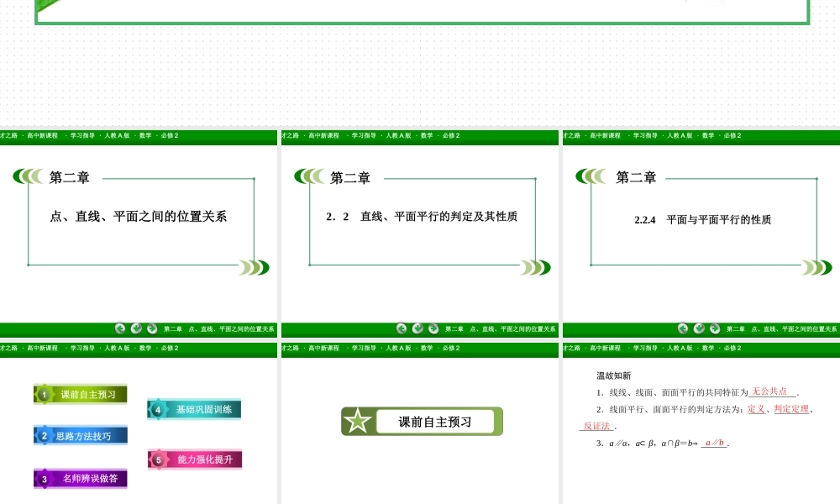Select the forward arrow icon on the middle slide
Viewport: 840px width, 504px height.
[432, 329]
